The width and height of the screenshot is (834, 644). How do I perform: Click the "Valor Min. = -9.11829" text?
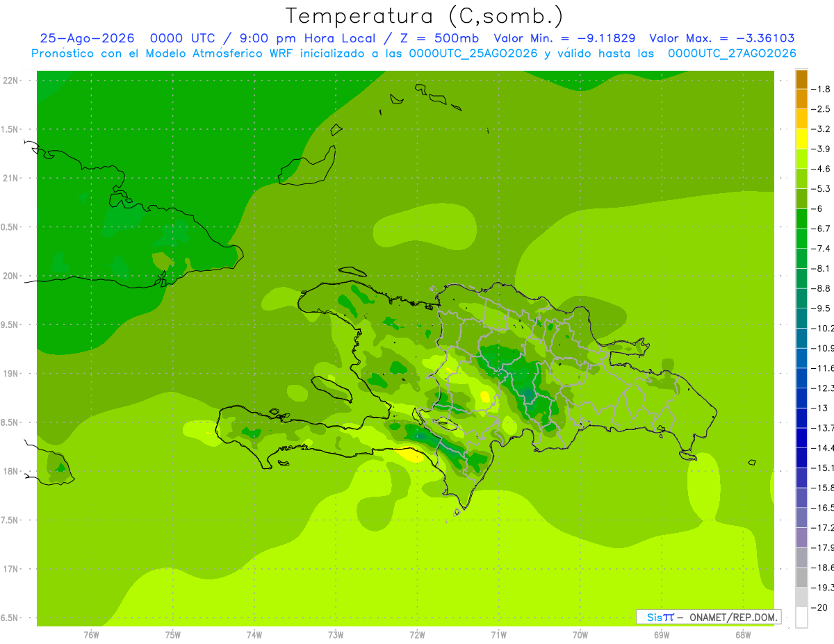click(564, 38)
